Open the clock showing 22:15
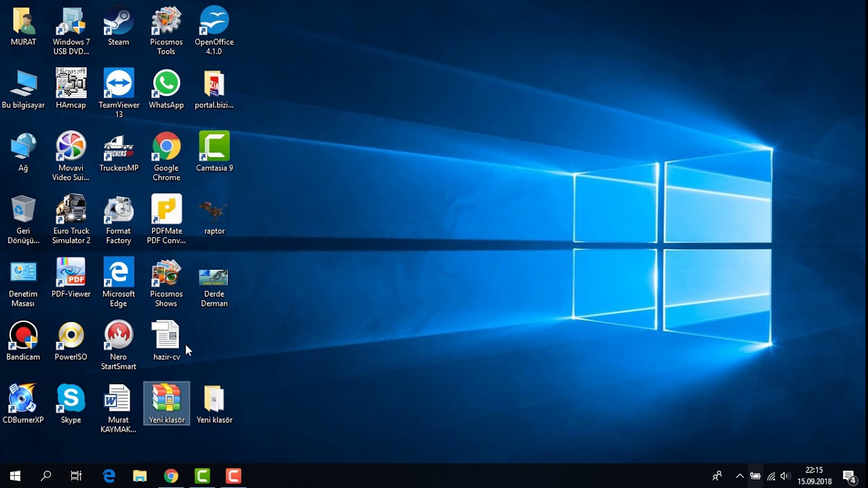The image size is (868, 488). pyautogui.click(x=814, y=476)
